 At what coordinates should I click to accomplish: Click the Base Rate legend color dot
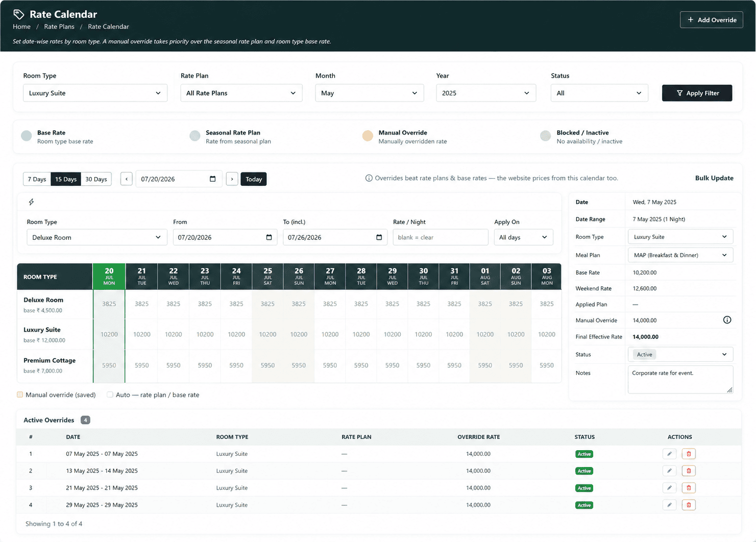tap(27, 136)
